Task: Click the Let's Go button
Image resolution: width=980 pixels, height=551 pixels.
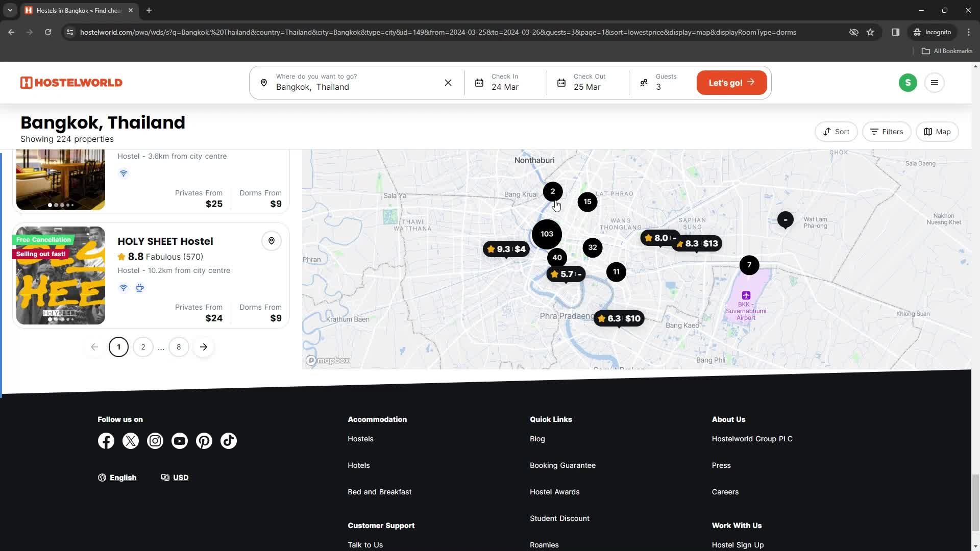Action: click(731, 82)
